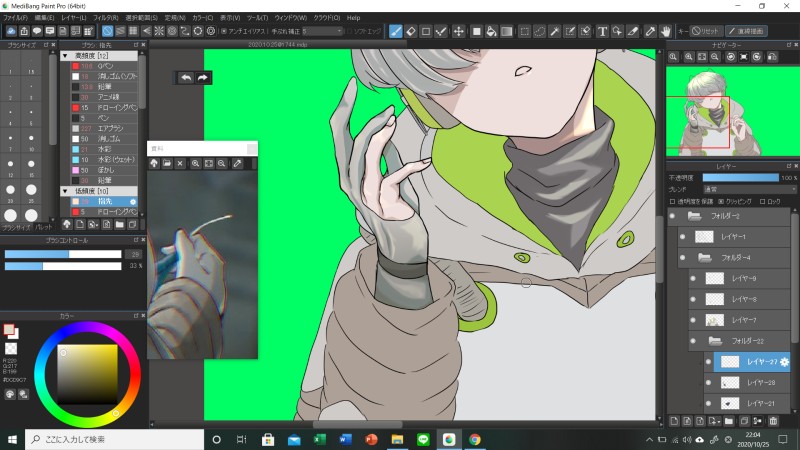Hide レイヤー9 visibility dot
Viewport: 800px width, 450px height.
coord(693,279)
